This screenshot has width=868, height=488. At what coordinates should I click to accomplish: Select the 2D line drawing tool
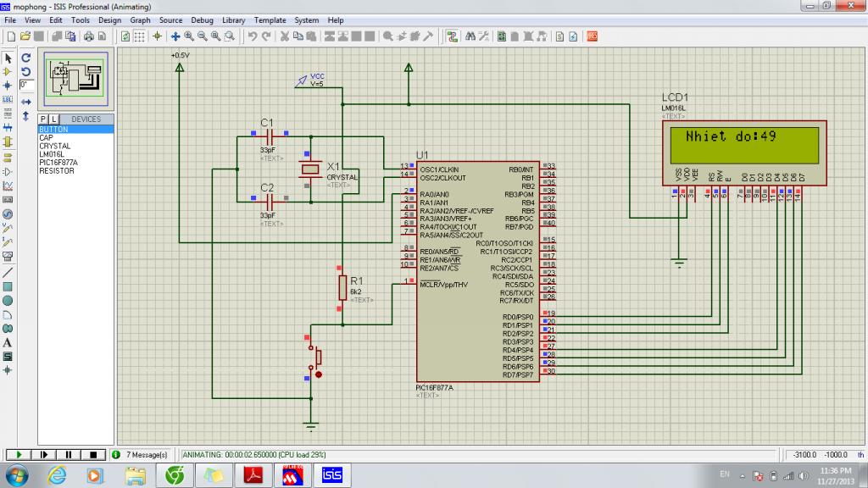pyautogui.click(x=8, y=273)
